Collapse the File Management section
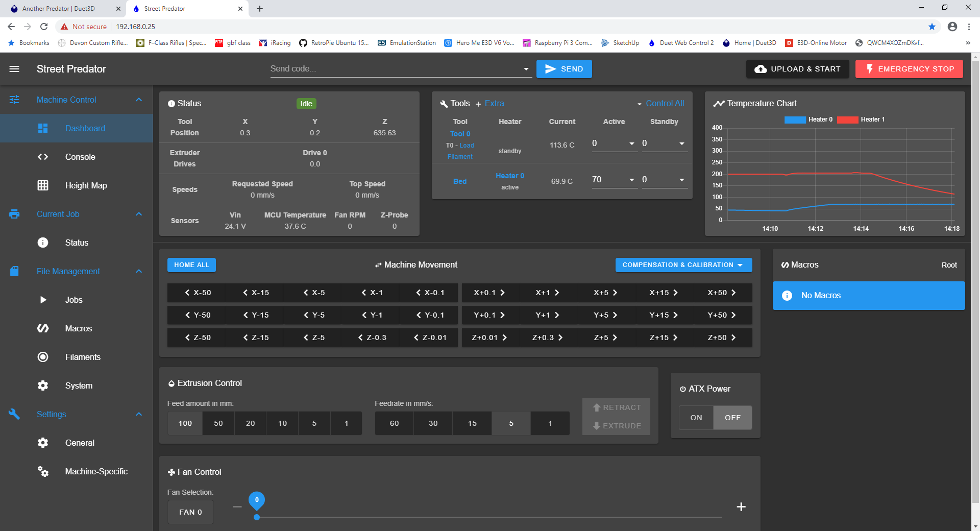980x531 pixels. pos(139,271)
